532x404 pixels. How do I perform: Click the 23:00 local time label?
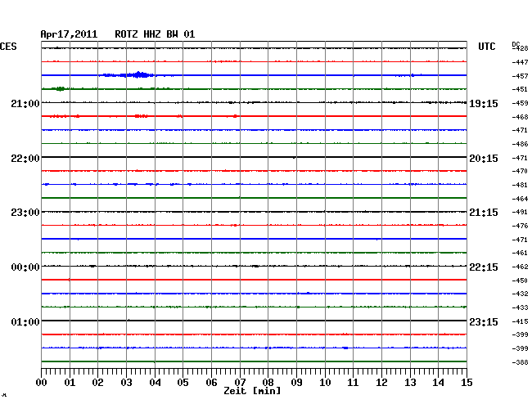coord(25,213)
